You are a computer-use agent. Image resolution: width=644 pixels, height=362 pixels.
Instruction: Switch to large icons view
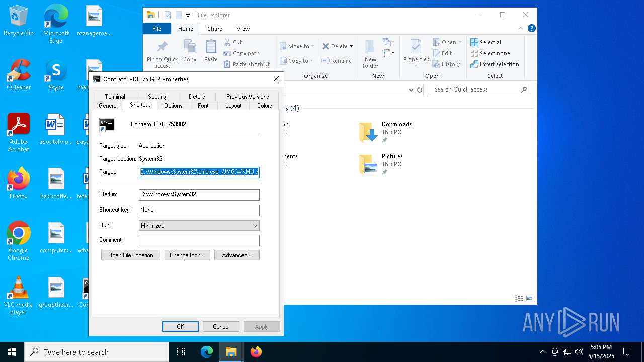tap(529, 298)
